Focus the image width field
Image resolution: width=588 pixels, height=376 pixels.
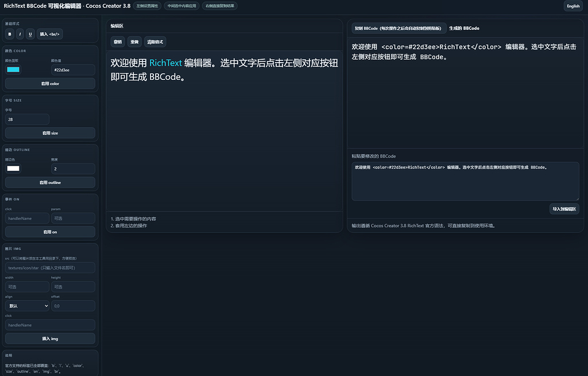[x=27, y=287]
